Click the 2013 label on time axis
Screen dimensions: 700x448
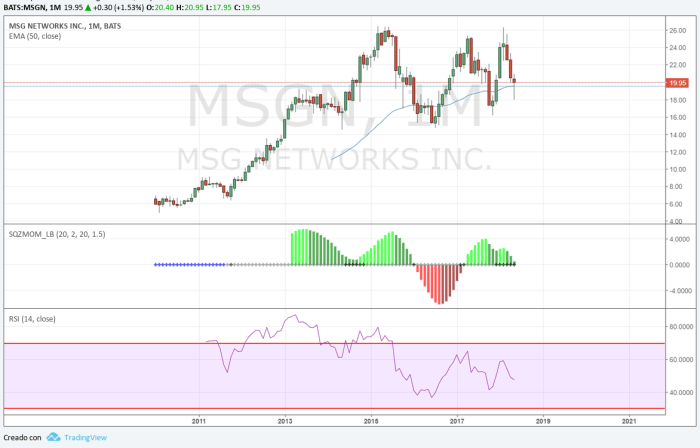point(285,421)
